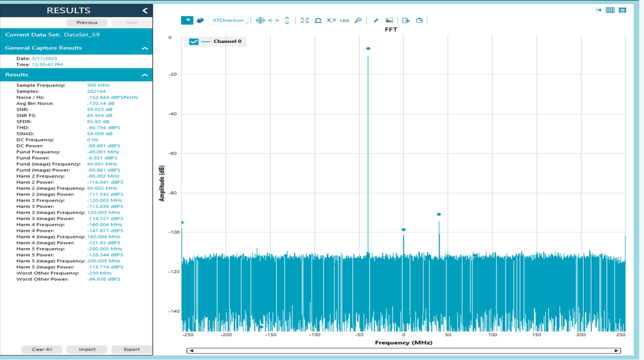
Task: Select horizontal double-arrow zoom icon
Action: [274, 20]
